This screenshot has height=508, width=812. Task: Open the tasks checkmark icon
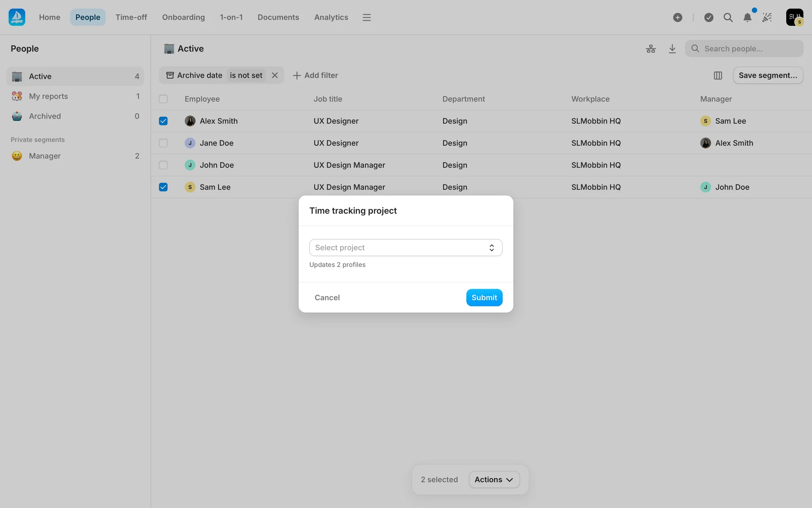tap(709, 17)
